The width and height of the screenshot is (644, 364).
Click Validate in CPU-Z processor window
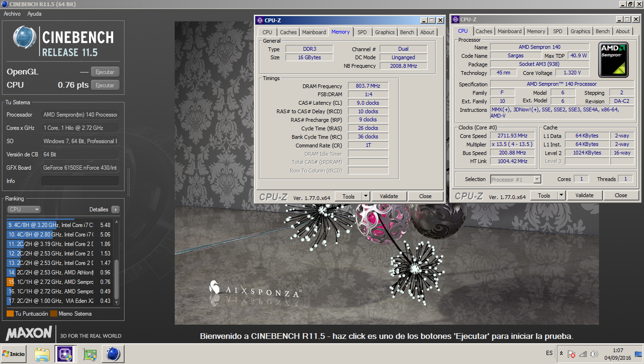coord(584,195)
